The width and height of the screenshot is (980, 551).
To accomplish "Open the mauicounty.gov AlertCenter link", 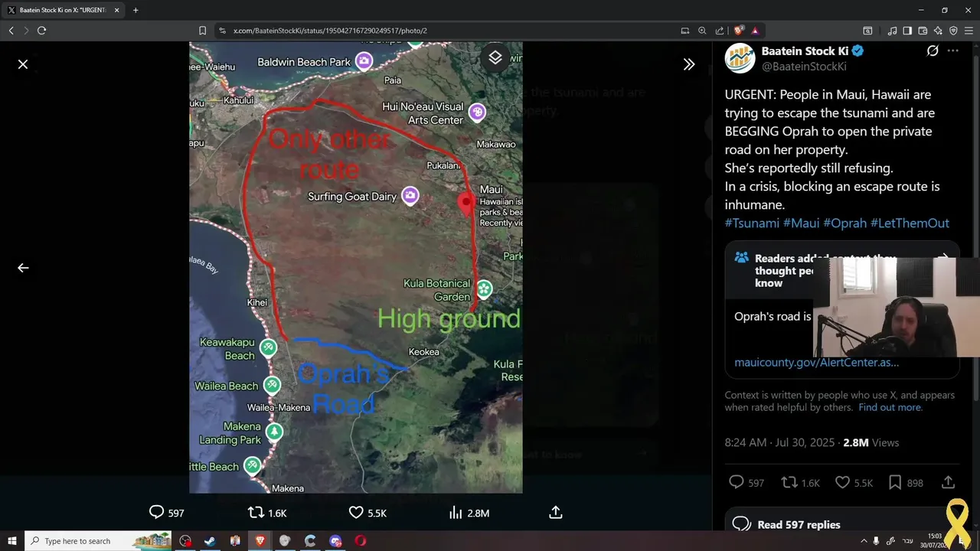I will [x=816, y=363].
